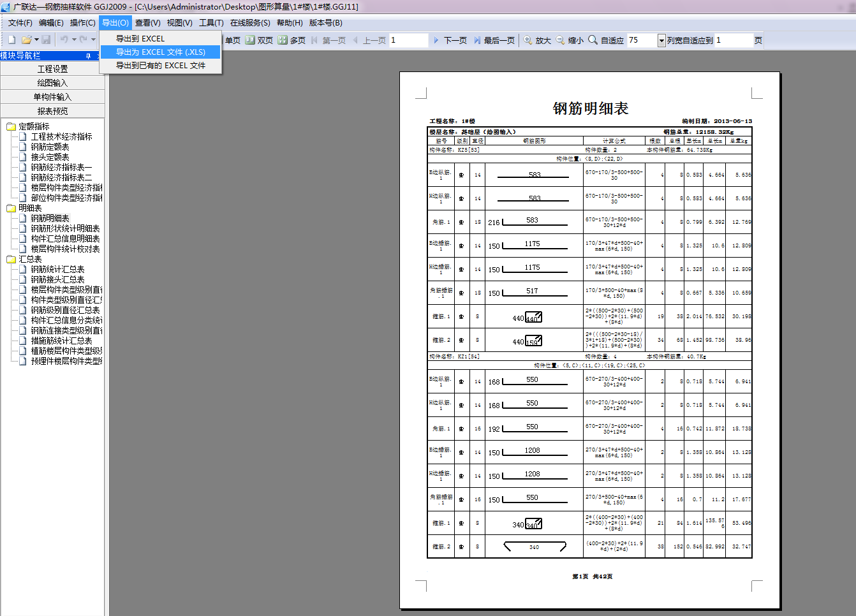
Task: Click the Undo arrow icon
Action: 64,40
